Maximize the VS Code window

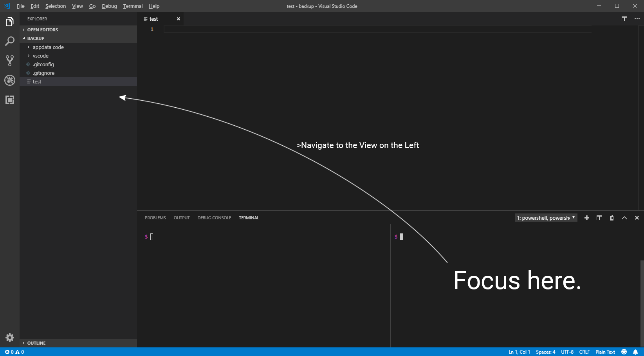click(x=617, y=6)
